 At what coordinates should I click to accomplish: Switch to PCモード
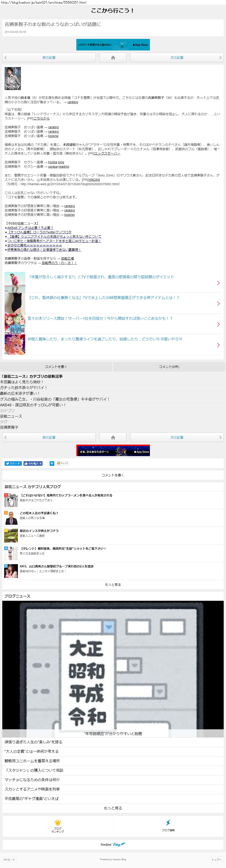tap(9, 859)
